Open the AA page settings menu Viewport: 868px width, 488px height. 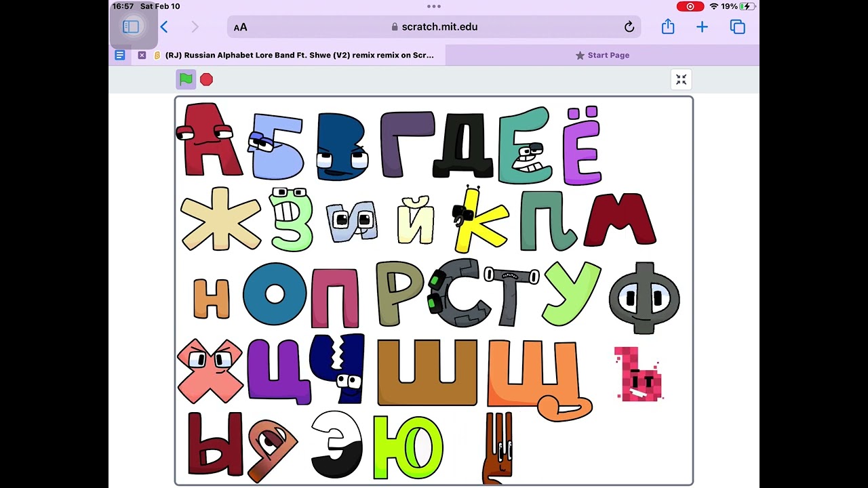point(240,27)
